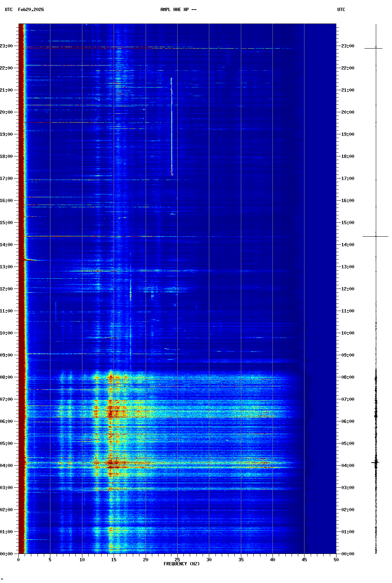Click the 00:00 label on left time axis
The image size is (392, 583).
point(7,554)
